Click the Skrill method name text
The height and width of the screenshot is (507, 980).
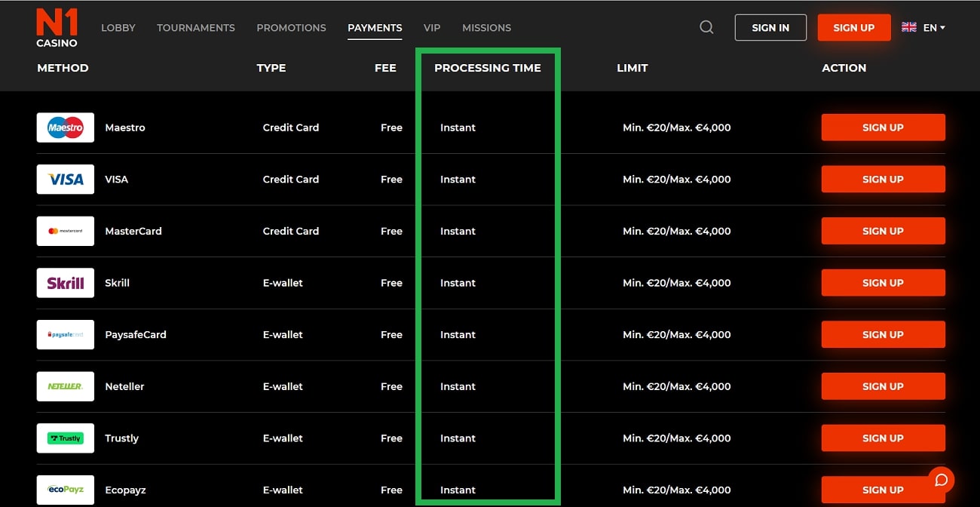[118, 283]
